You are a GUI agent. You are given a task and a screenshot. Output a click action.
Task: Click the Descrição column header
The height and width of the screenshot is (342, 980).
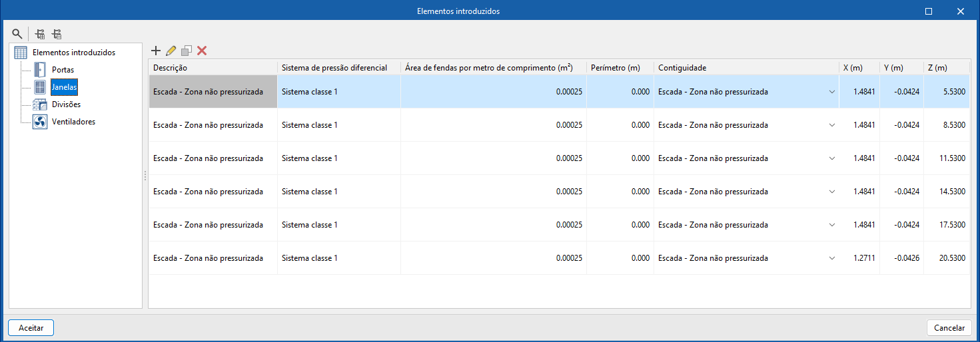[x=213, y=68]
